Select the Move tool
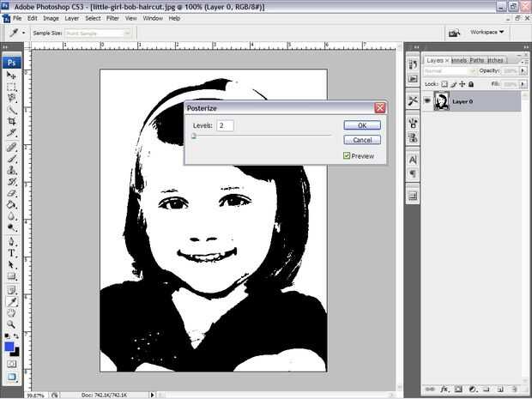The width and height of the screenshot is (532, 399). (x=11, y=76)
